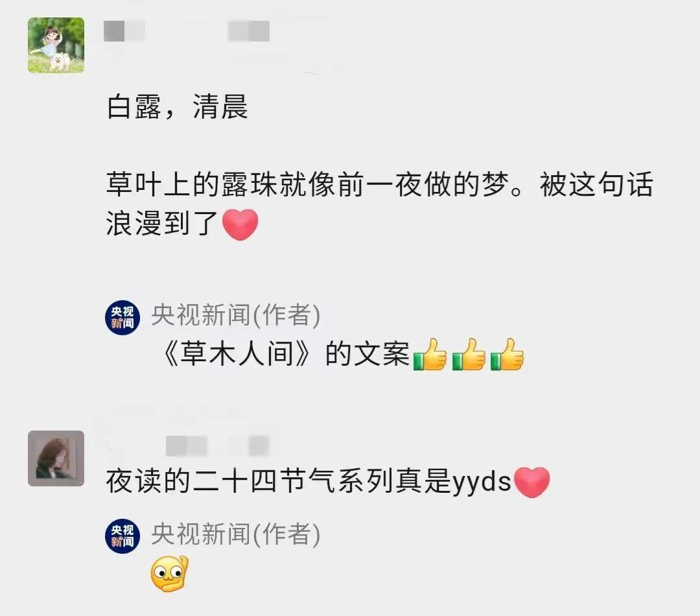This screenshot has height=616, width=700.
Task: Select the 草叶上的露珠 comment text
Action: click(380, 203)
